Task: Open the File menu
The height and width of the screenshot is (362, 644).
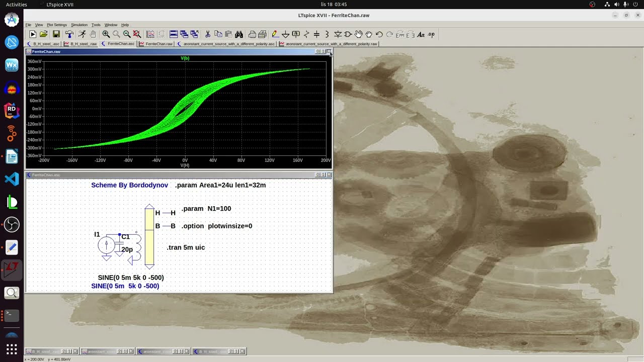Action: [28, 25]
